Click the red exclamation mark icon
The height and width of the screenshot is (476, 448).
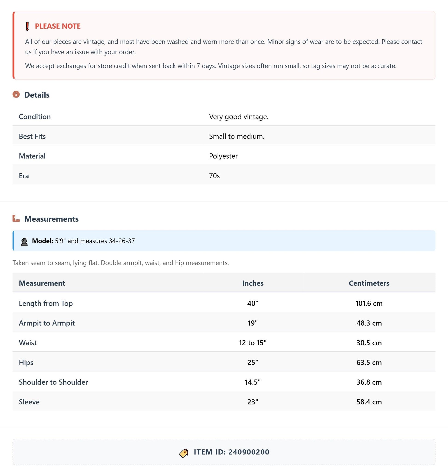click(27, 26)
